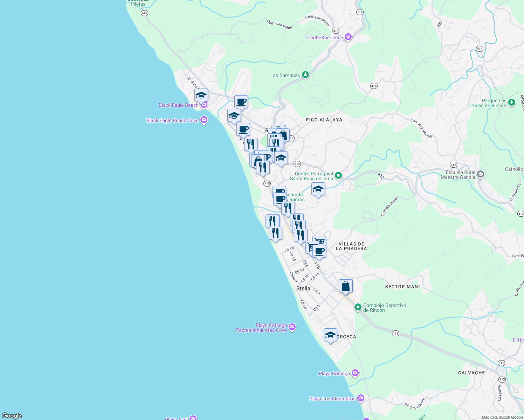Screen dimensions: 524x420
Task: Select the Parque Las Cruces de Rincón marker
Action: click(x=511, y=102)
